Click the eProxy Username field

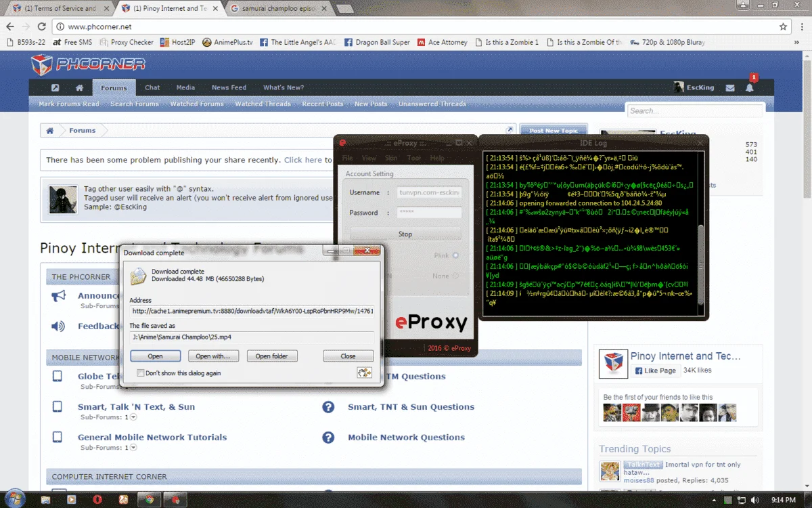429,192
